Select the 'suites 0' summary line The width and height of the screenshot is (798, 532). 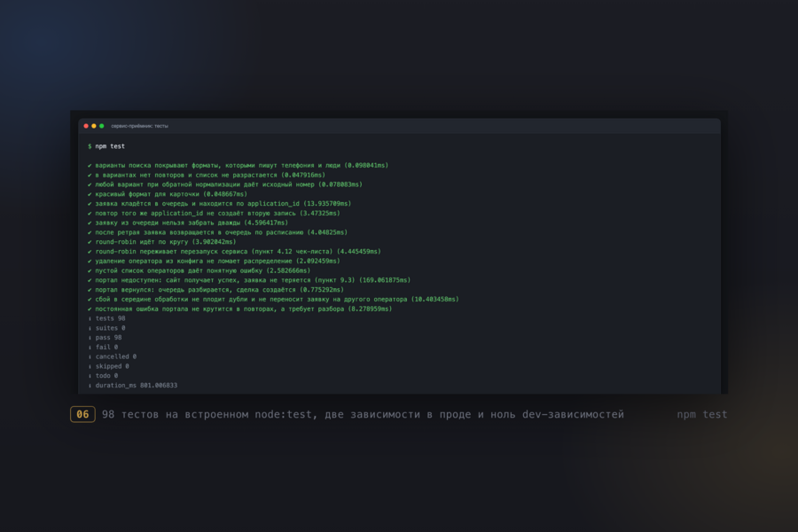tap(107, 328)
